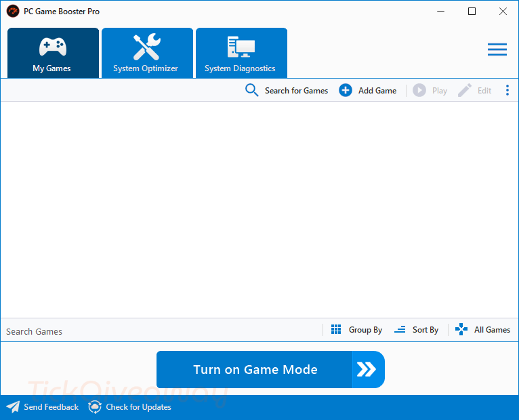Open the hamburger menu icon
The image size is (519, 420).
point(497,49)
